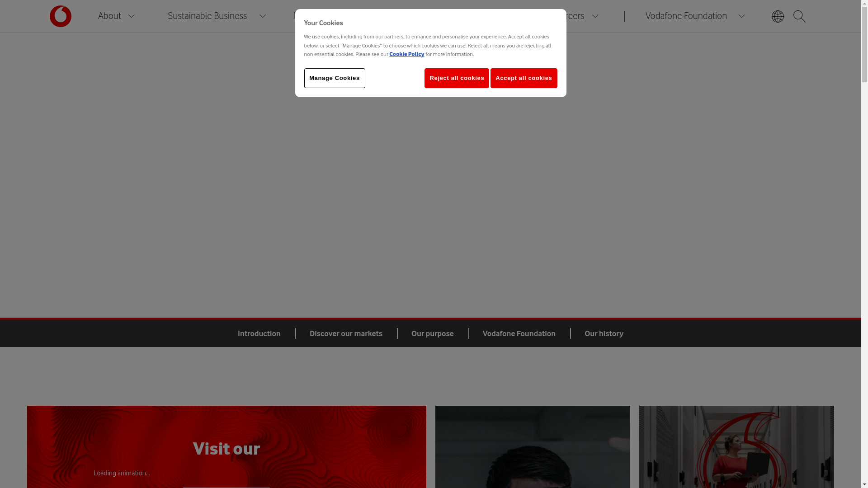Click the 'Your Cookies' heading text
868x488 pixels.
(323, 23)
